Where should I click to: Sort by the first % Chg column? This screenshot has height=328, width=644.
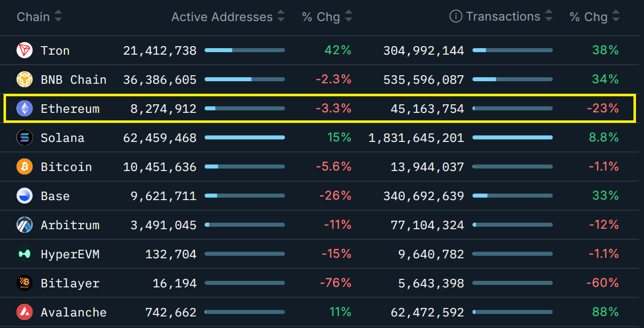(x=349, y=16)
